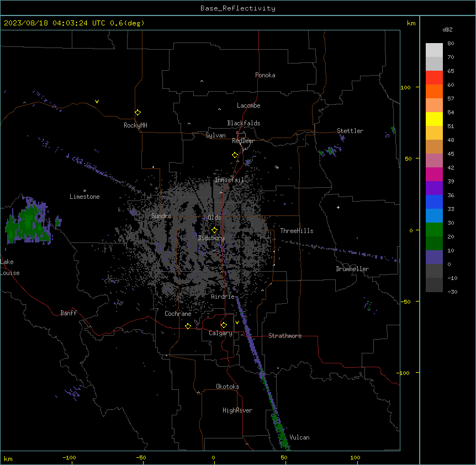This screenshot has height=465, width=476.
Task: Click the RedDeer city label
Action: click(243, 141)
